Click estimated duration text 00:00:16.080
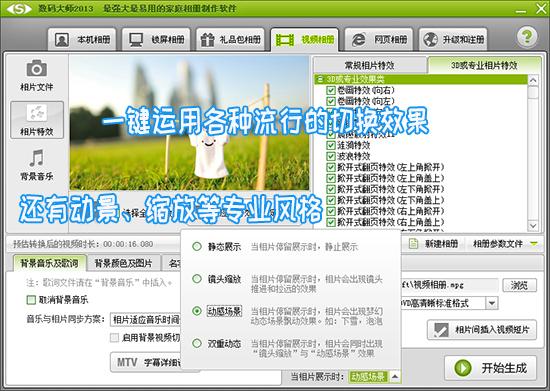The width and height of the screenshot is (550, 391). coord(128,244)
